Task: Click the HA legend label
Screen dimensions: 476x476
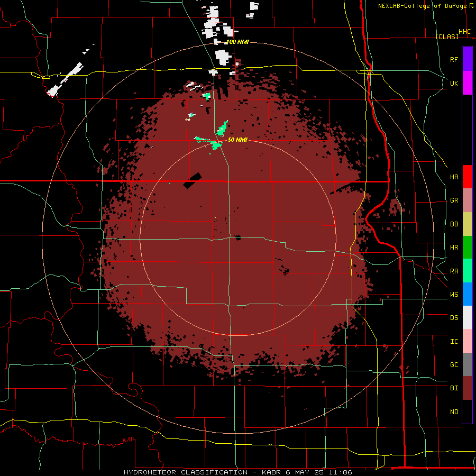Action: click(x=454, y=177)
